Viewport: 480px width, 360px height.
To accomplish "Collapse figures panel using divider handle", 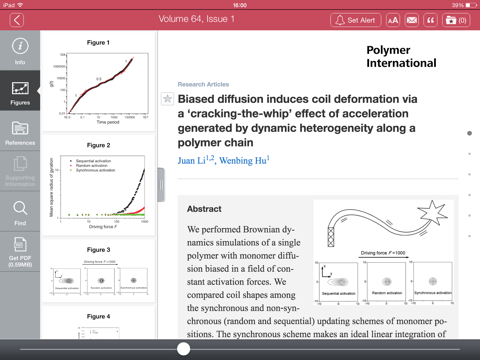I will tap(161, 185).
